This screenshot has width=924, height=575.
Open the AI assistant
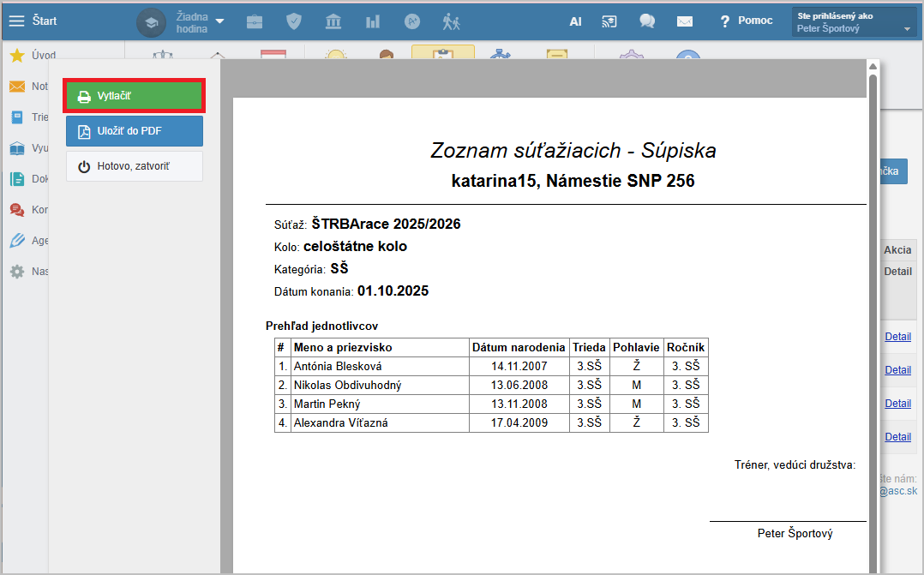coord(575,21)
